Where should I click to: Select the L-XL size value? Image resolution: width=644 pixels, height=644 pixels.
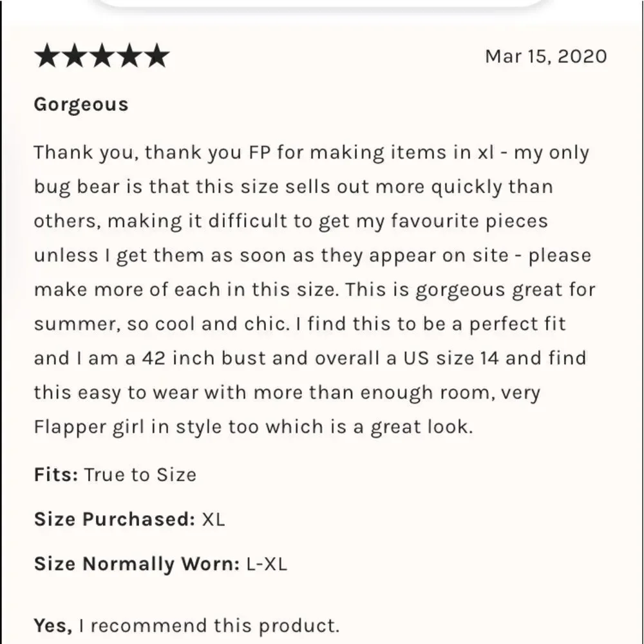267,563
